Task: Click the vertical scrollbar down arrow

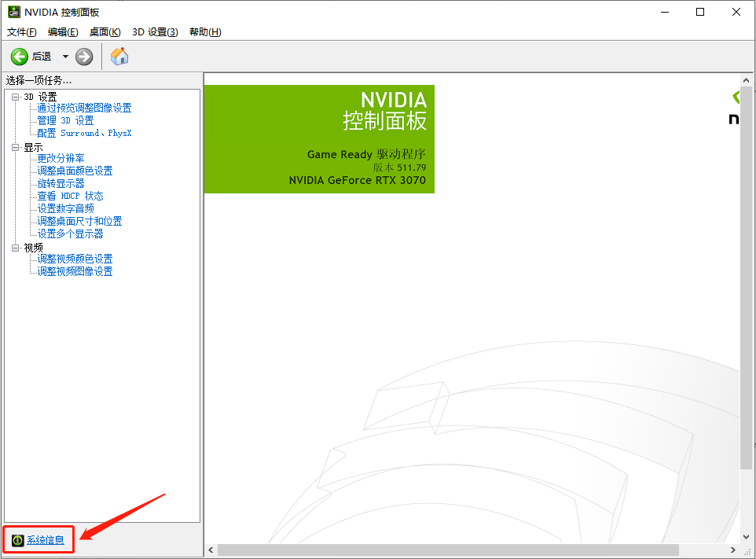Action: [747, 535]
